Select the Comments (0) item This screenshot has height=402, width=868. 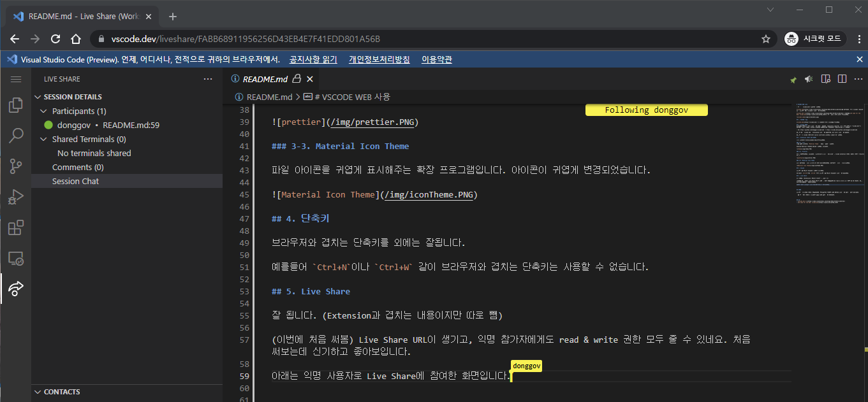tap(127, 167)
